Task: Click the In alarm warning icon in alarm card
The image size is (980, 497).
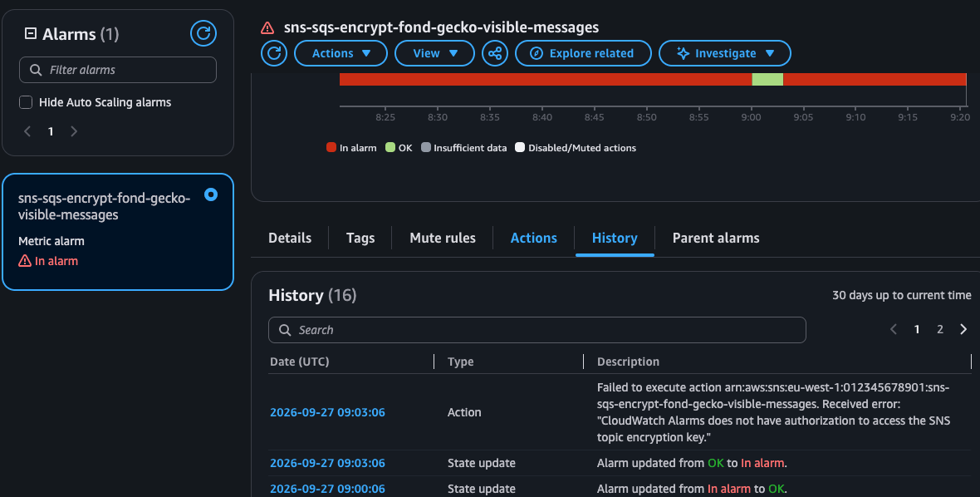Action: (24, 261)
